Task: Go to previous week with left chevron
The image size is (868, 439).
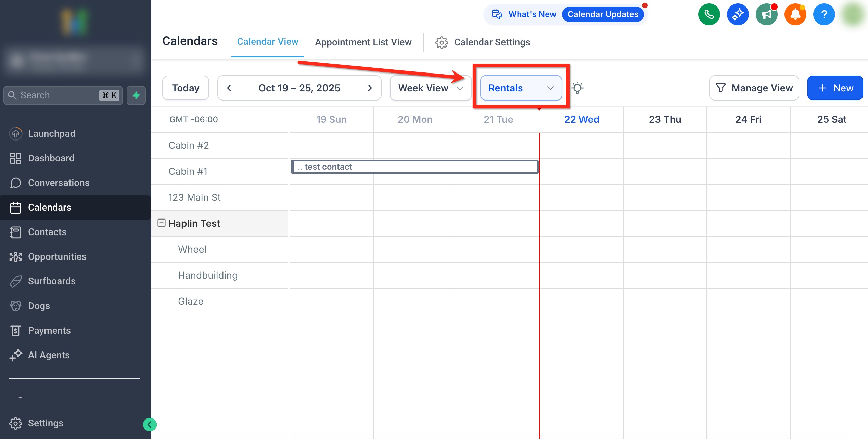Action: (x=229, y=88)
